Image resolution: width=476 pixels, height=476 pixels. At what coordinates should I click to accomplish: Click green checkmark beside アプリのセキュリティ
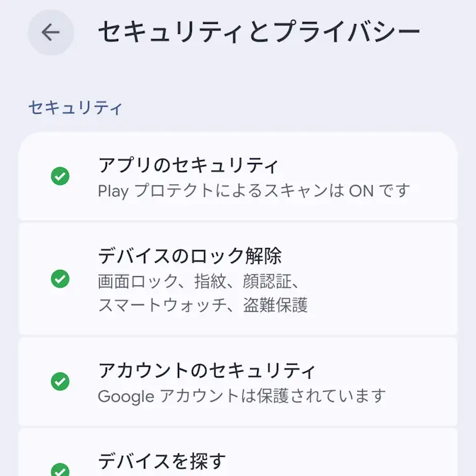pyautogui.click(x=60, y=176)
